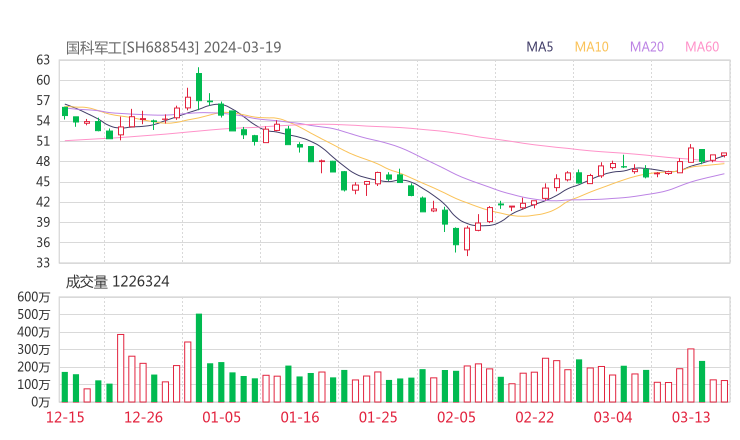The height and width of the screenshot is (440, 740).
Task: Click the lowest red candlestick bottoming near 34
Action: tap(467, 239)
